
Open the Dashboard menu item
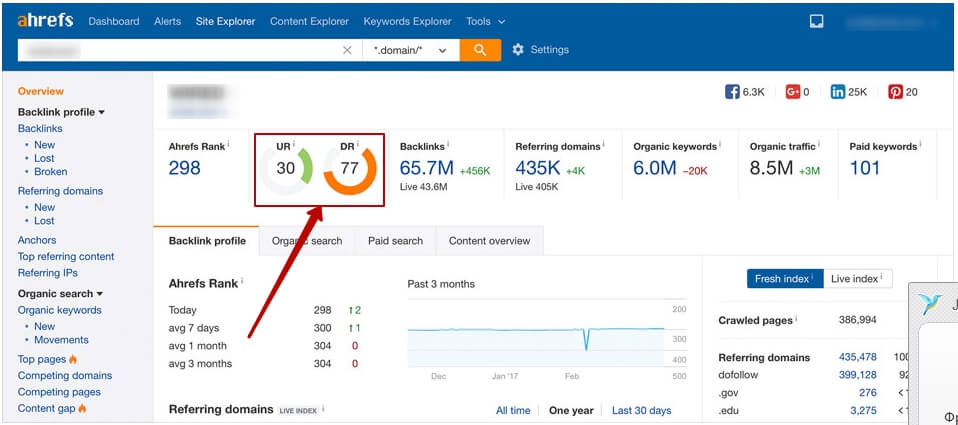point(114,21)
